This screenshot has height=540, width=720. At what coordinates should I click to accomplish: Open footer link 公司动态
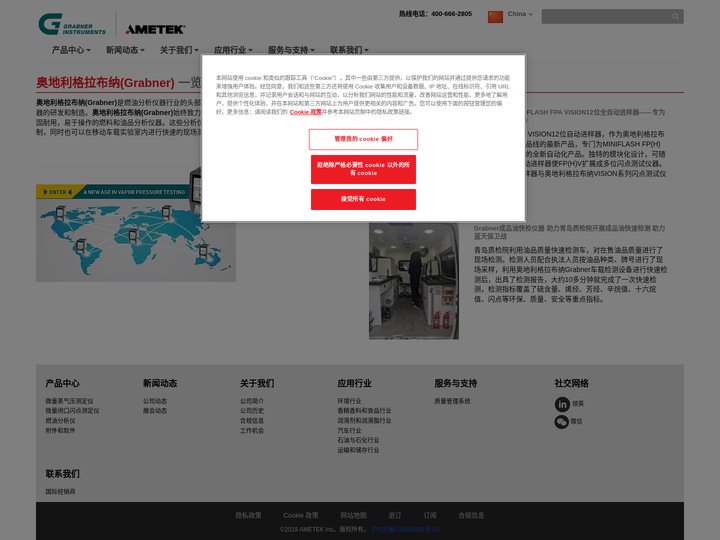tap(155, 401)
